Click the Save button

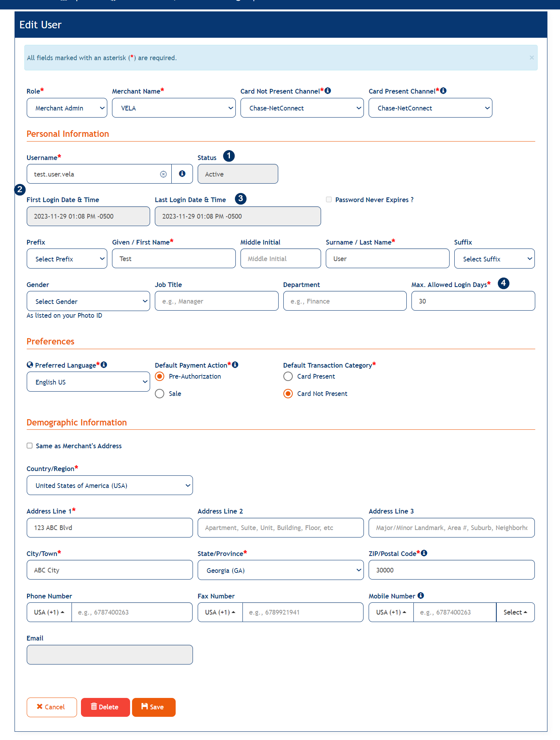click(x=154, y=707)
